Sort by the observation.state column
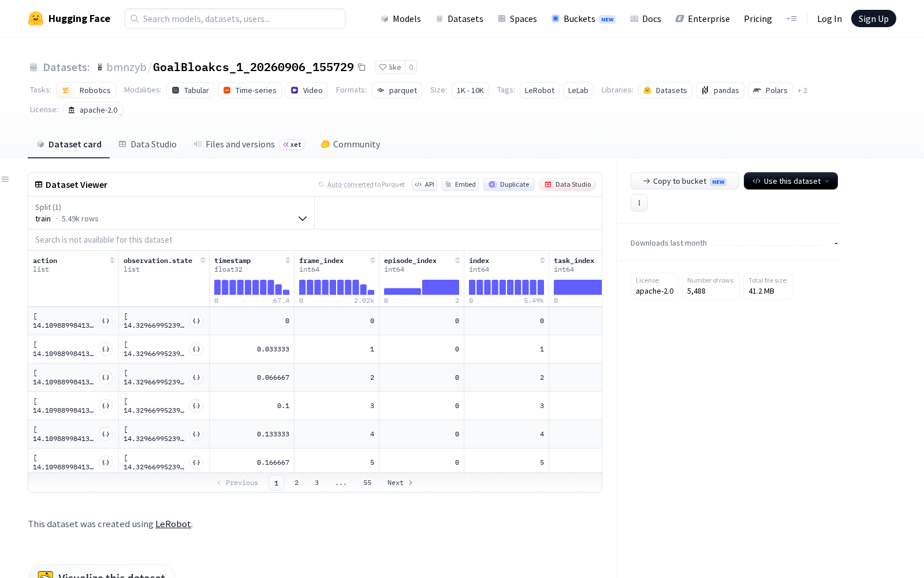The height and width of the screenshot is (578, 924). pos(203,261)
